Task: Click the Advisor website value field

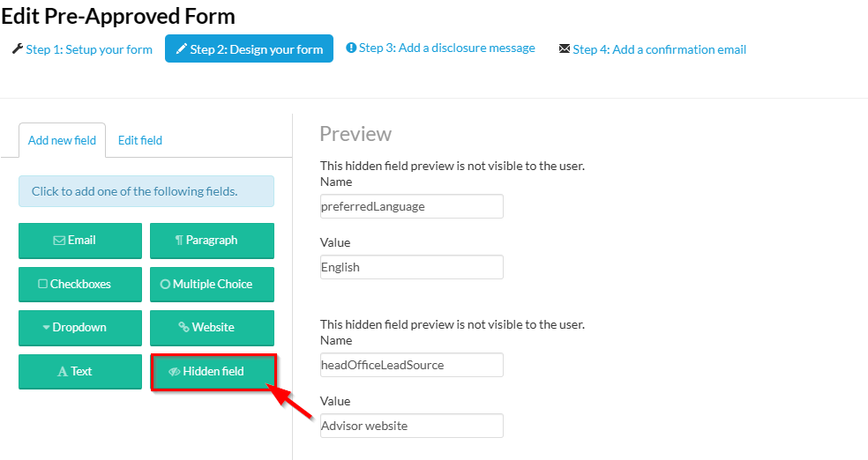Action: (x=412, y=426)
